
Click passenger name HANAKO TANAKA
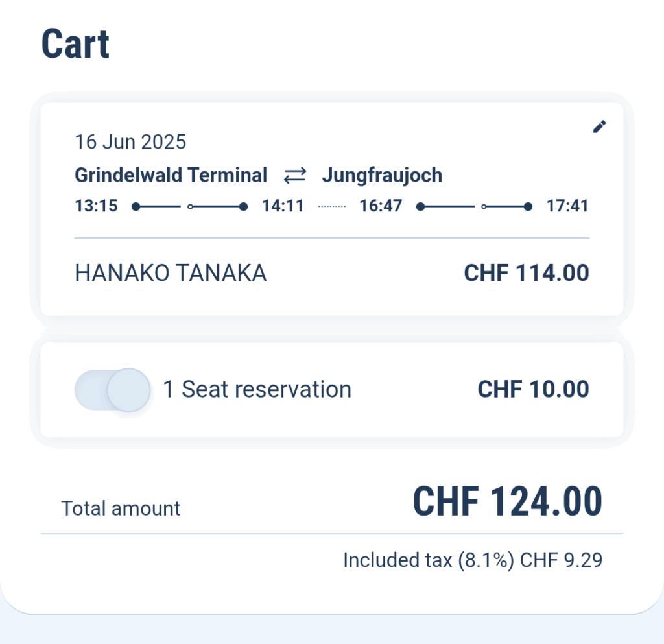171,272
